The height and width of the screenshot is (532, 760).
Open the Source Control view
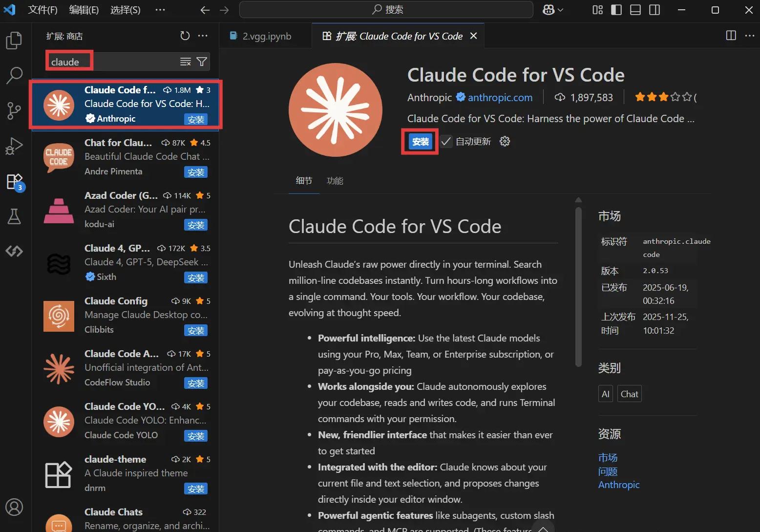coord(14,111)
